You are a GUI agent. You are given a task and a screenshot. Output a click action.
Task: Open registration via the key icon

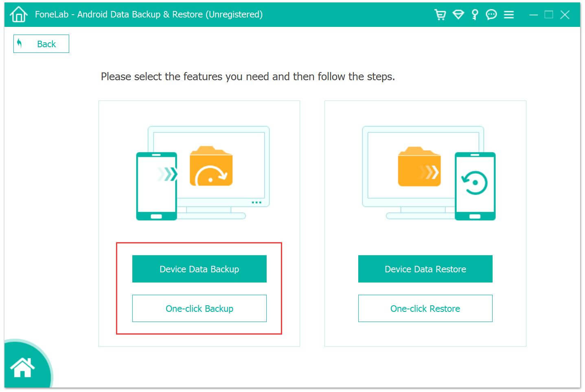[475, 15]
